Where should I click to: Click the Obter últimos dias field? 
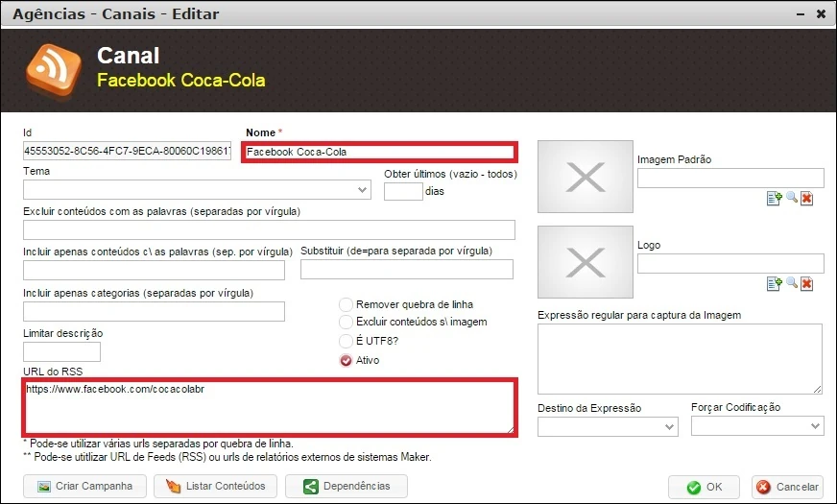(x=403, y=191)
